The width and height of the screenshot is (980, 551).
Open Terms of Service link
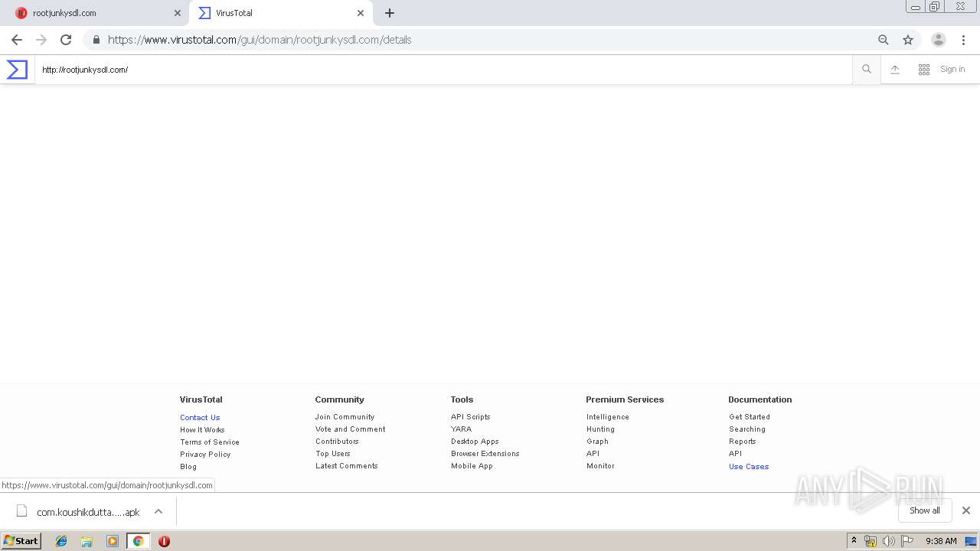[x=210, y=442]
